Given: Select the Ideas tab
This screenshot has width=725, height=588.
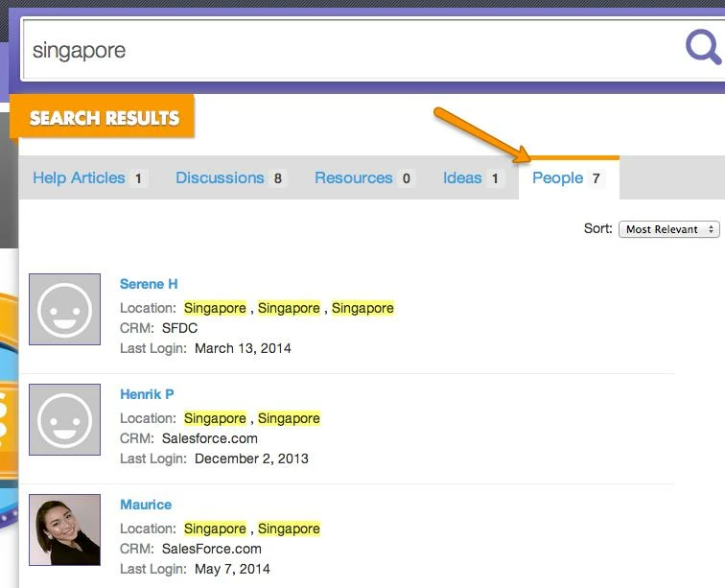Looking at the screenshot, I should click(x=472, y=178).
